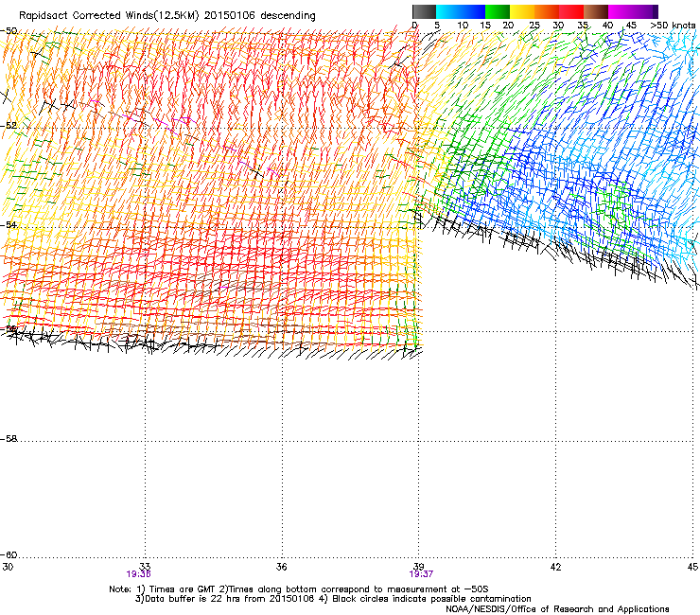Click the '-50' latitude axis label
Screen dimensions: 700x615
point(9,31)
